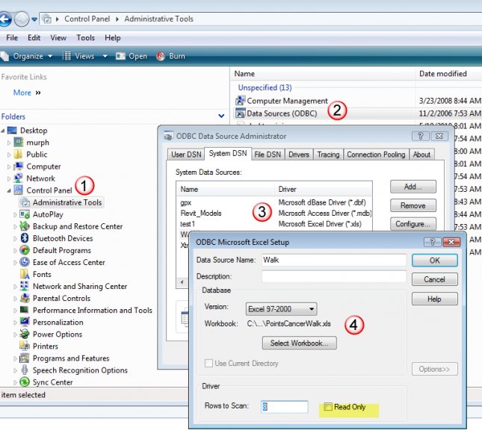Enable the Read Only checkbox
This screenshot has height=448, width=482.
pyautogui.click(x=328, y=407)
